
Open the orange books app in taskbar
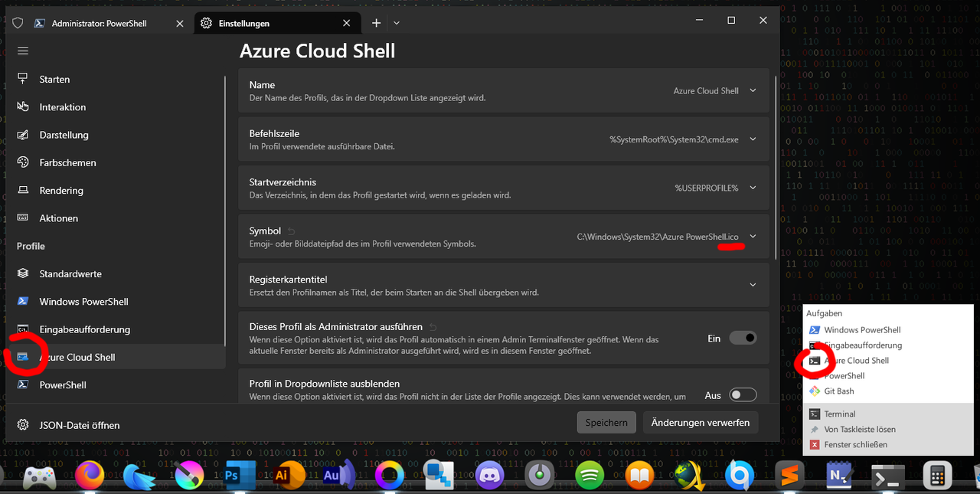pos(639,476)
